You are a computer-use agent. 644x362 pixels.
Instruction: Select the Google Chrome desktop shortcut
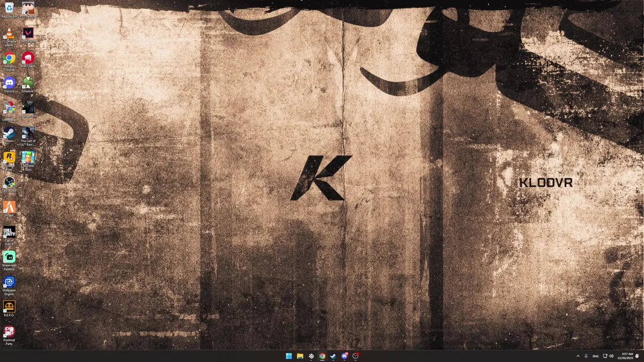pyautogui.click(x=9, y=62)
